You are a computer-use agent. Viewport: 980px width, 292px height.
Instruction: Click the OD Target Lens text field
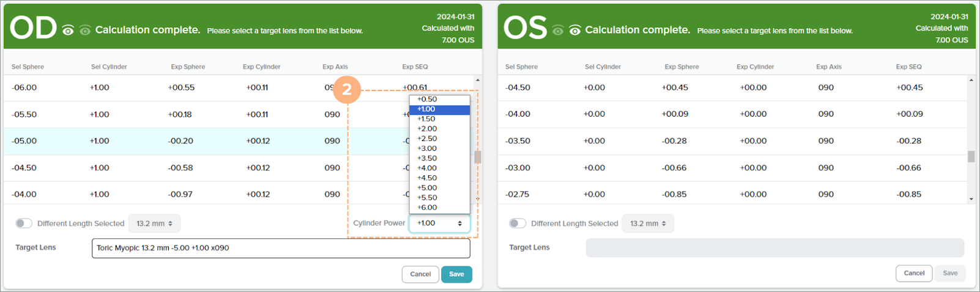(281, 248)
